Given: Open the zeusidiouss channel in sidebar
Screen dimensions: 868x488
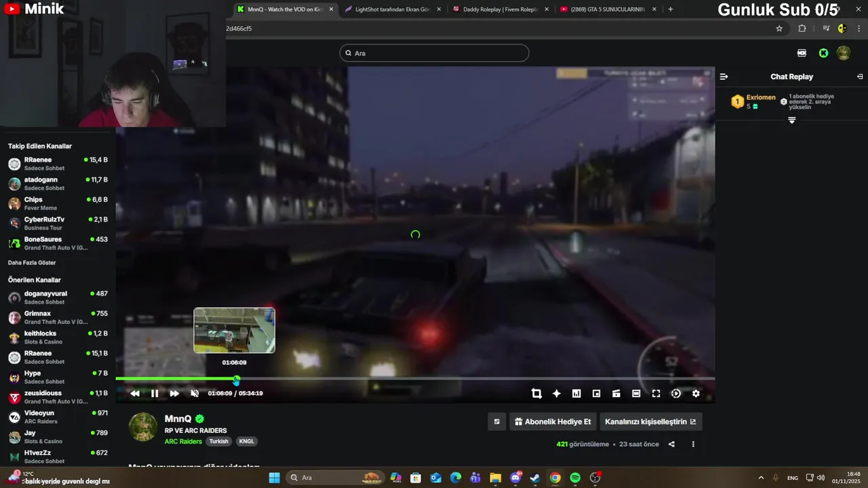Looking at the screenshot, I should tap(58, 397).
